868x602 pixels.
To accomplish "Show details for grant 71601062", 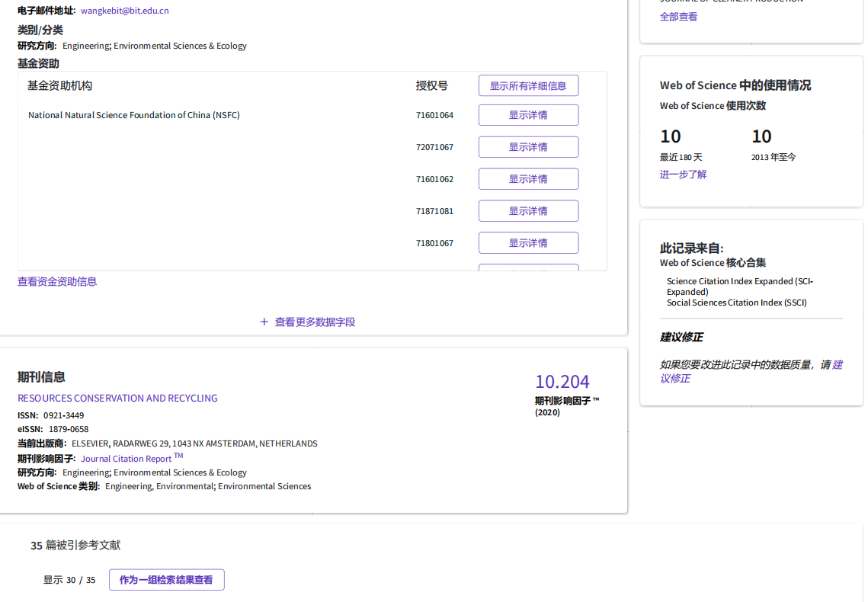I will click(x=528, y=179).
